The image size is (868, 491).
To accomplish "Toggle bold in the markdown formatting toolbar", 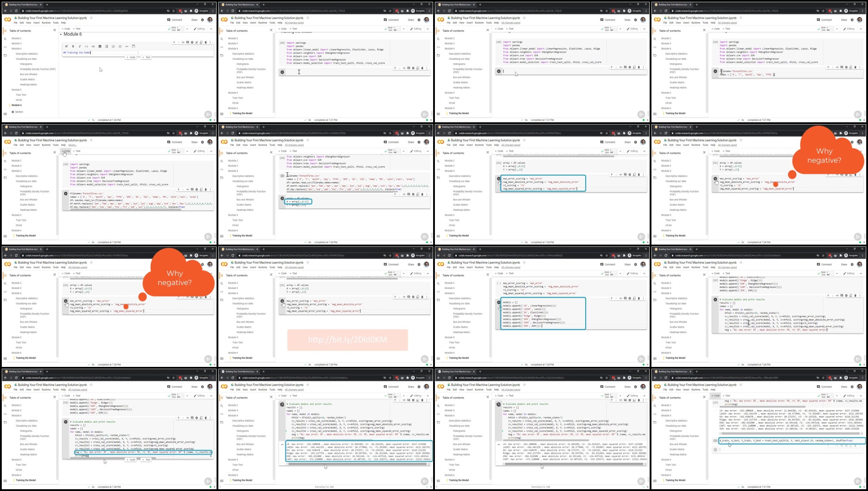I will [x=73, y=46].
